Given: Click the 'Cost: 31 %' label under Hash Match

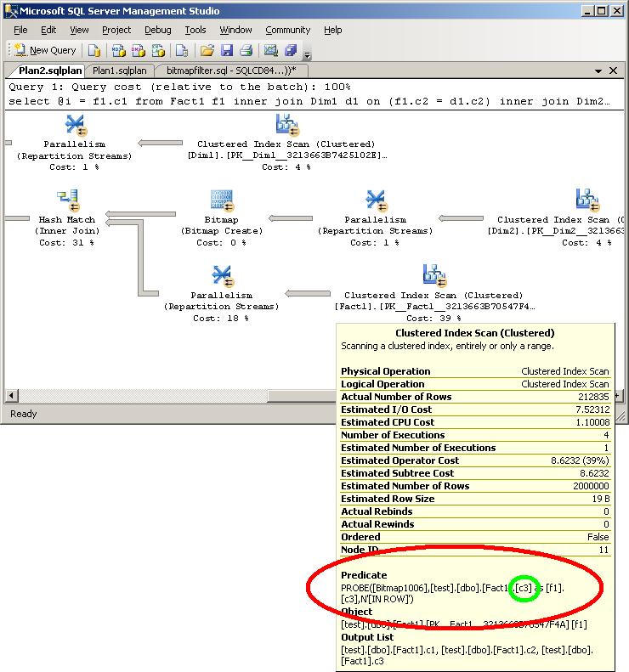Looking at the screenshot, I should (66, 243).
